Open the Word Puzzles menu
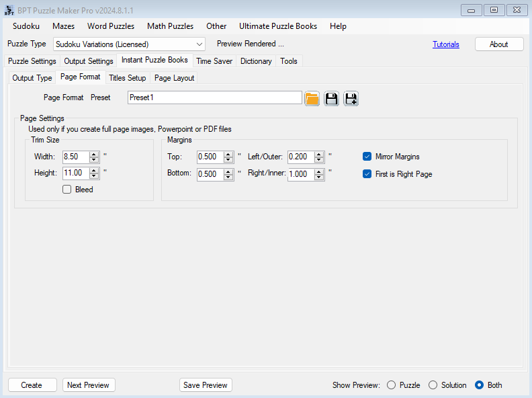 [111, 26]
